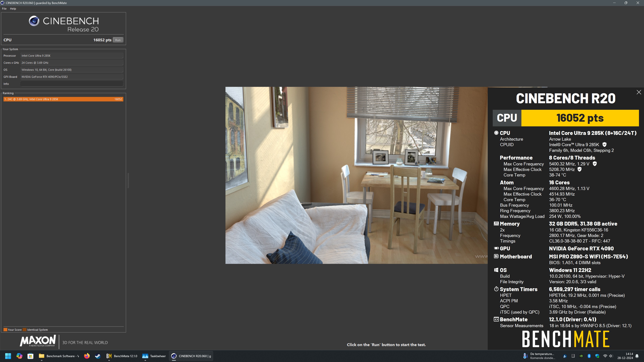Screen dimensions: 644x362
Task: Click the wrench utility tray icon
Action: (565, 356)
